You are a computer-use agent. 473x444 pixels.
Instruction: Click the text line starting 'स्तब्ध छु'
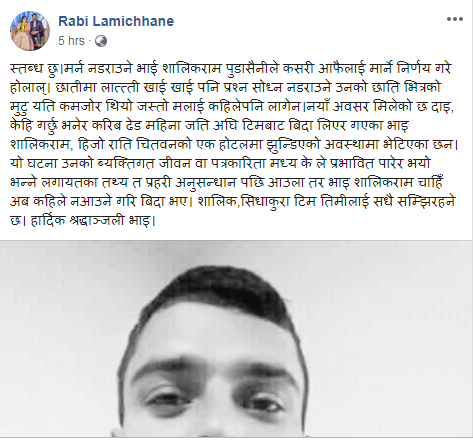(x=231, y=68)
